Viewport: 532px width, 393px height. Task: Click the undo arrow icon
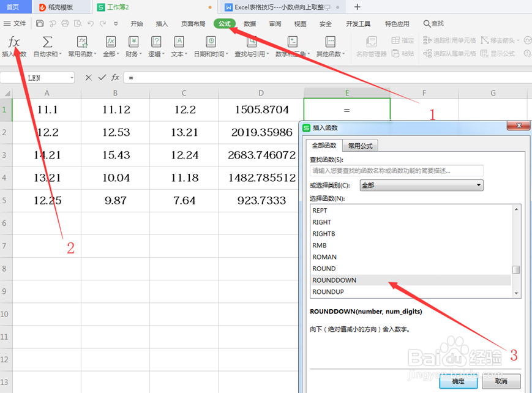(90, 23)
